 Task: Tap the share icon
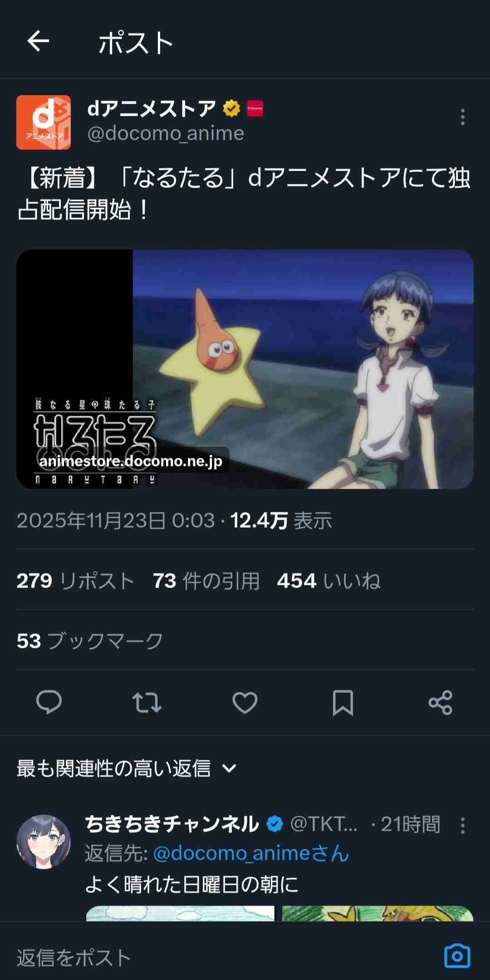[441, 703]
